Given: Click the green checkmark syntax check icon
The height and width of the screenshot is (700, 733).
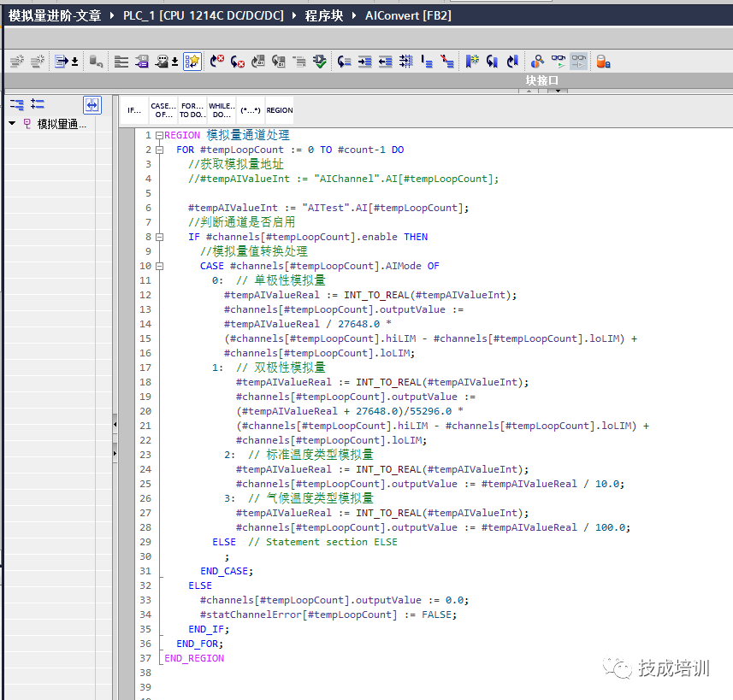Looking at the screenshot, I should (320, 62).
